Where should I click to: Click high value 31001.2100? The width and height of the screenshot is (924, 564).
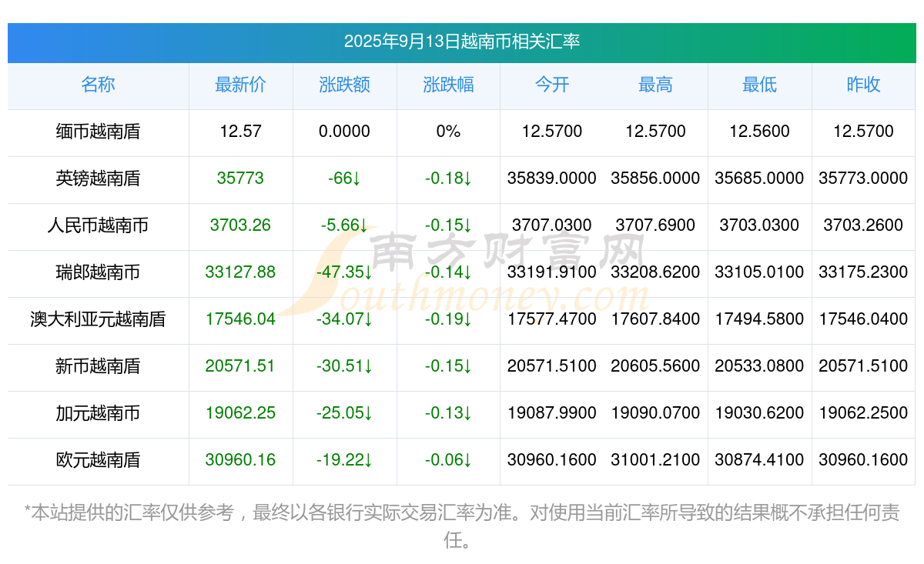pos(655,460)
